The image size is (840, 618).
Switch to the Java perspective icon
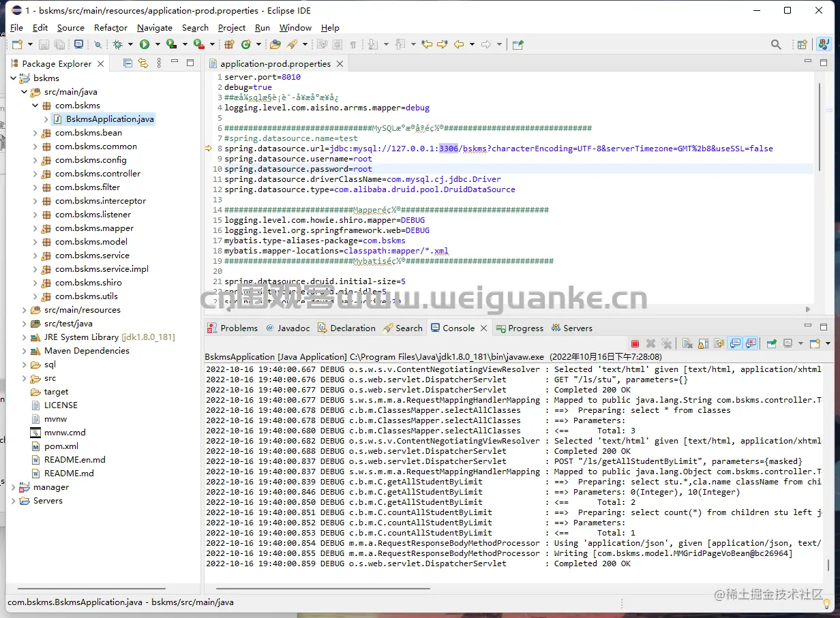(x=824, y=44)
